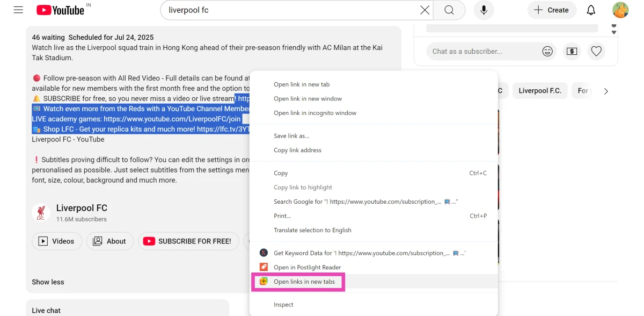Click inside the liverpool fc search field
The height and width of the screenshot is (316, 644).
pos(290,10)
